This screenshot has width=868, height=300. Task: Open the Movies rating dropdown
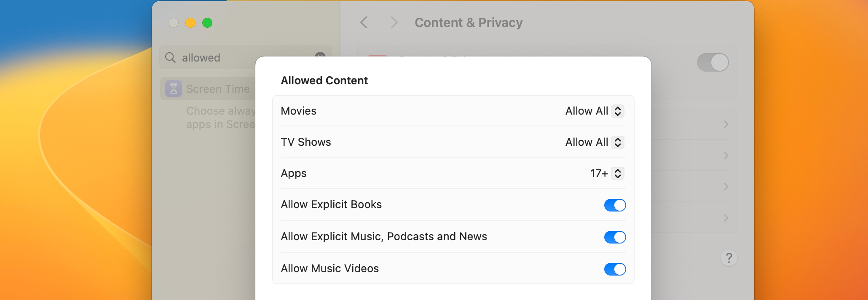click(x=594, y=111)
